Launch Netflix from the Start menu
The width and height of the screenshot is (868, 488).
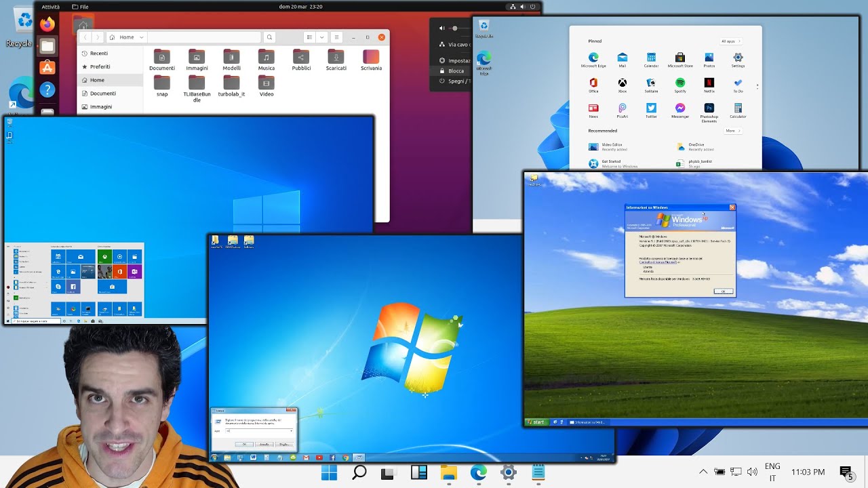click(x=709, y=83)
